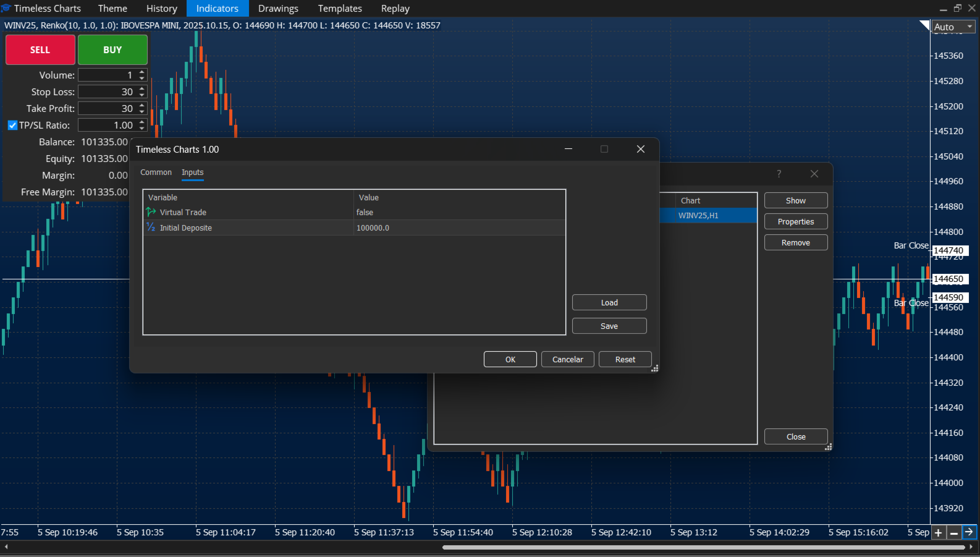Click the Stop Loss spinner arrows

tap(142, 91)
